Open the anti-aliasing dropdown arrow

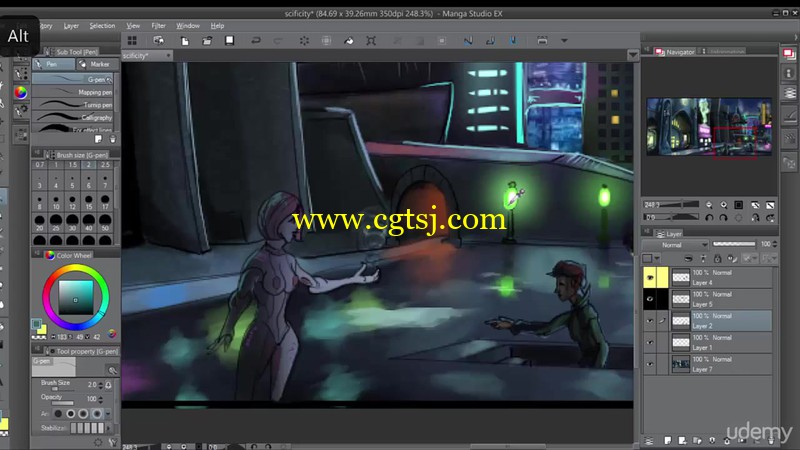[x=108, y=414]
